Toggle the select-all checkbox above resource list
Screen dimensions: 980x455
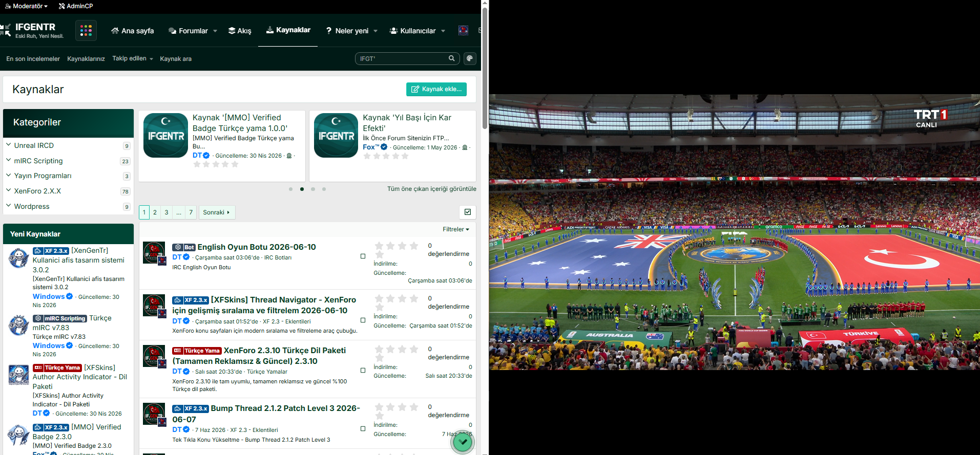468,212
